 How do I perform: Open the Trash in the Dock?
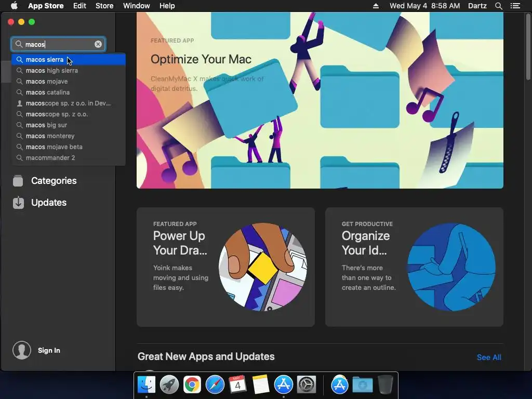(x=385, y=385)
